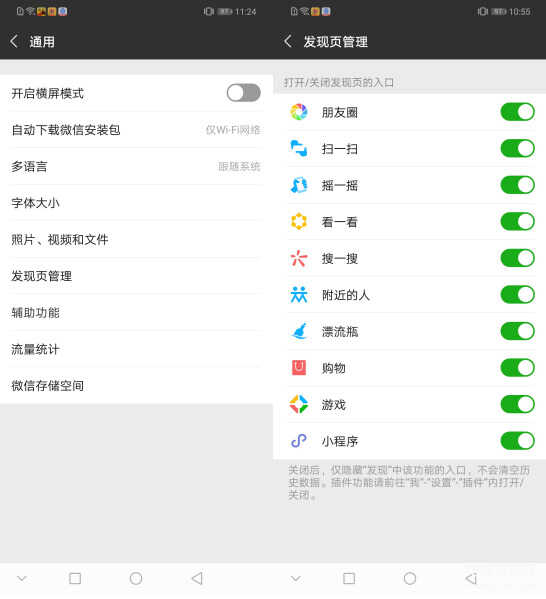This screenshot has width=546, height=599.
Task: Open 照片、视频和文件 settings
Action: [136, 240]
